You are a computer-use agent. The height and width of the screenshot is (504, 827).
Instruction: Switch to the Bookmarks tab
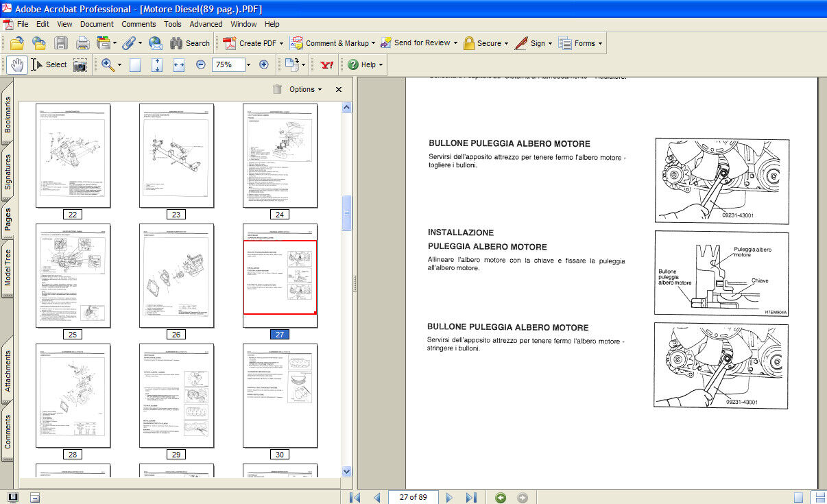coord(8,115)
